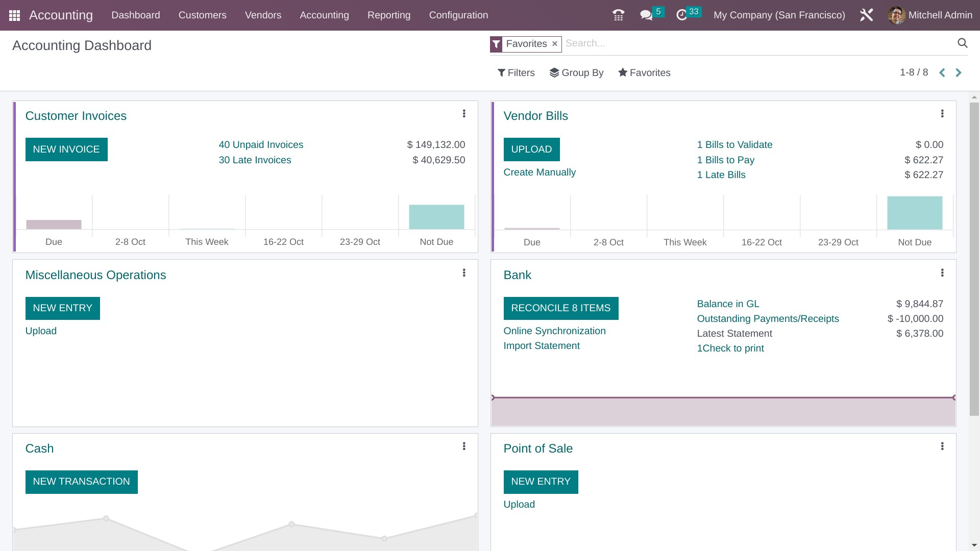Open 30 Late Invoices link
The height and width of the screenshot is (551, 980).
point(255,160)
